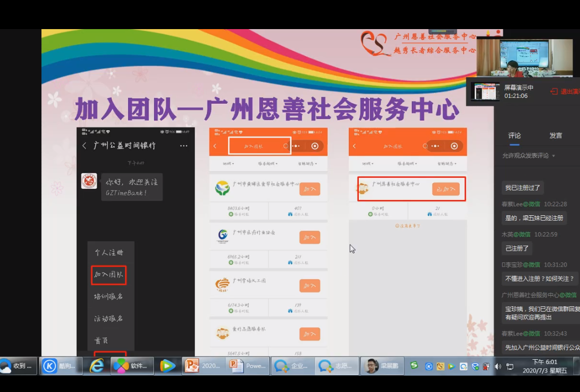
Task: Select 培训报名 in the phone menu
Action: point(109,297)
